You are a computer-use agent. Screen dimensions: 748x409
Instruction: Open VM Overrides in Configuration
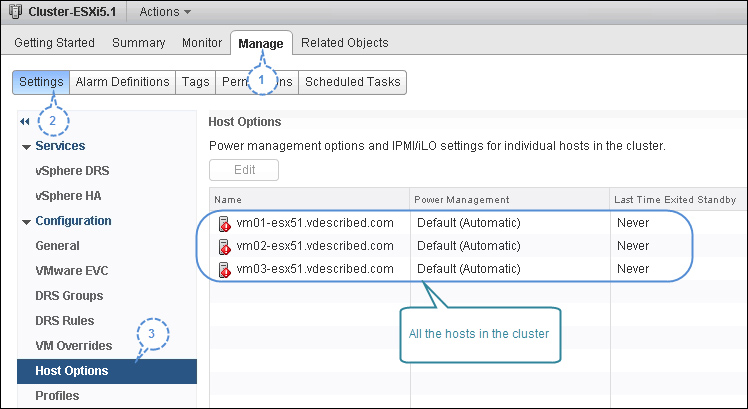(73, 346)
